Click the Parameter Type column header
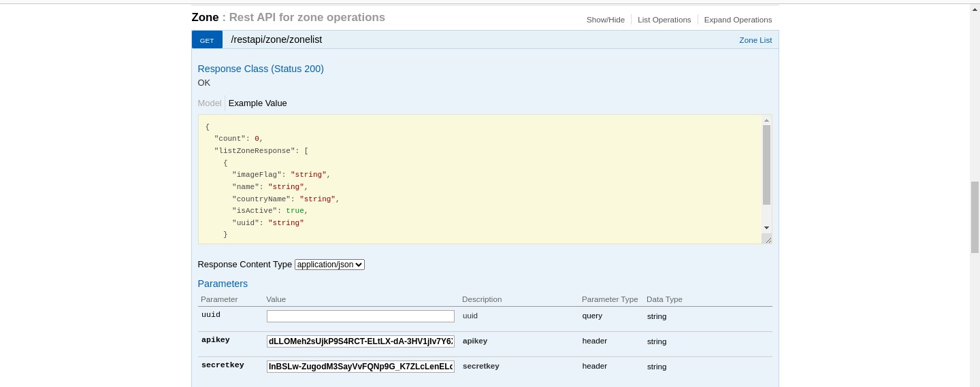The width and height of the screenshot is (980, 387). pyautogui.click(x=610, y=299)
